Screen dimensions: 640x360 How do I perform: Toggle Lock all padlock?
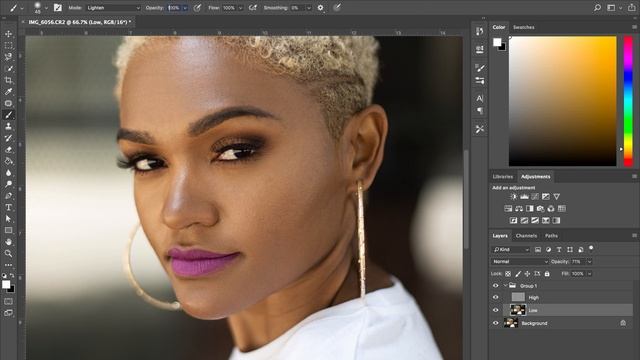click(x=547, y=274)
